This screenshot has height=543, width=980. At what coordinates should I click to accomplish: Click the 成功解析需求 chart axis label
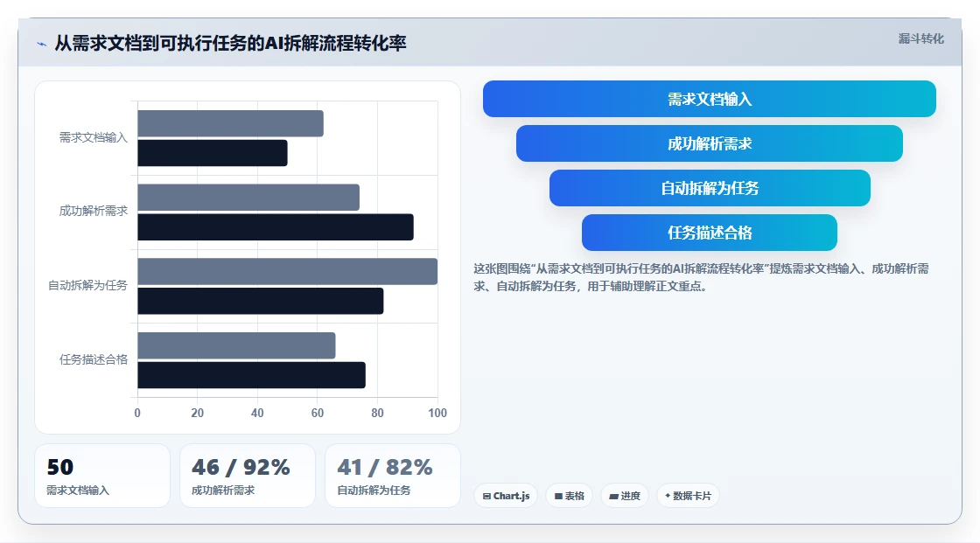tap(93, 212)
